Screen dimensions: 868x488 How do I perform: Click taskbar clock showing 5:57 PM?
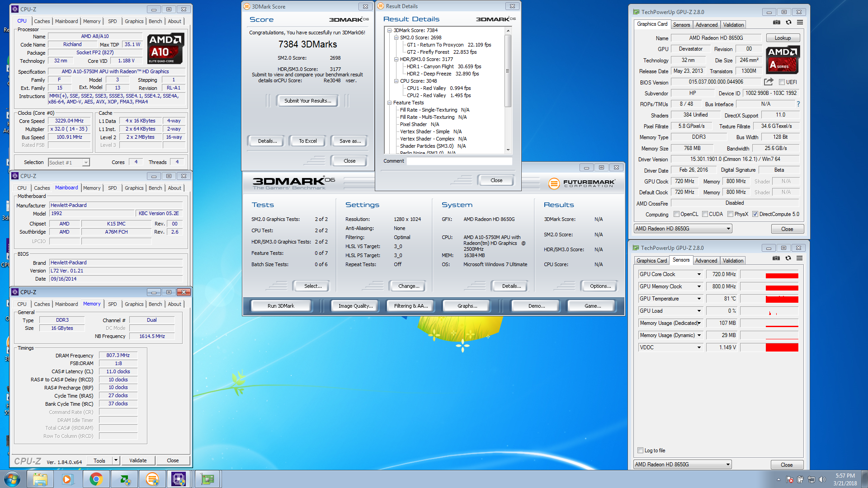845,479
